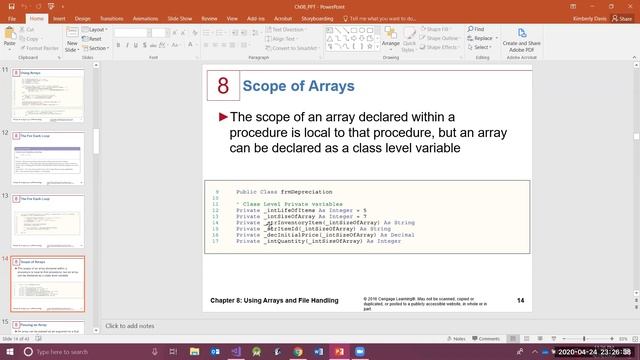Image resolution: width=640 pixels, height=360 pixels.
Task: Open the Layout dropdown
Action: (x=95, y=29)
